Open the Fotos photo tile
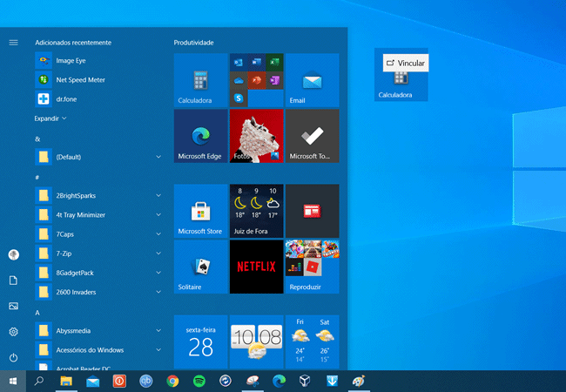 coord(256,136)
